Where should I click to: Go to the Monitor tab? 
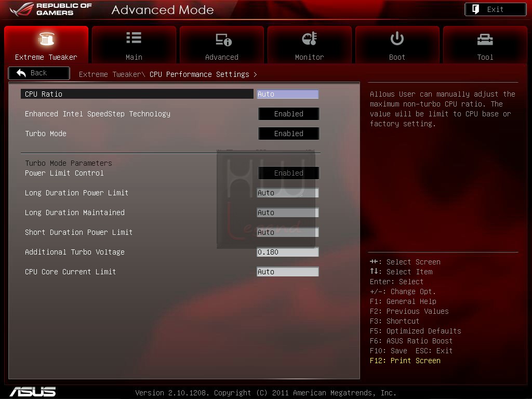point(310,45)
